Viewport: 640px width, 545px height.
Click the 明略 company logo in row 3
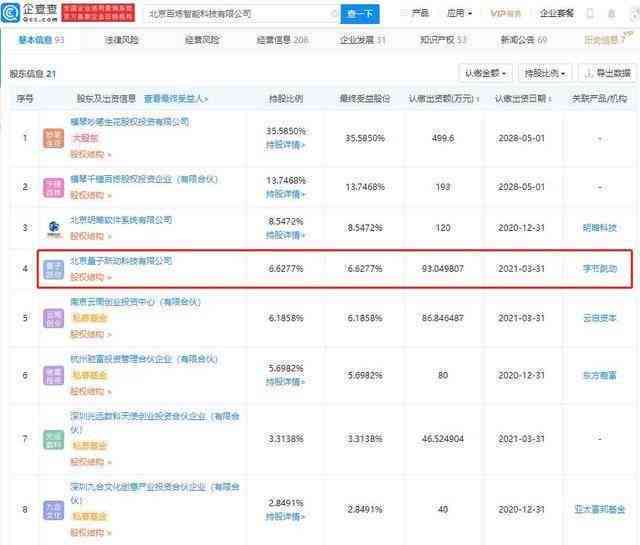(54, 228)
